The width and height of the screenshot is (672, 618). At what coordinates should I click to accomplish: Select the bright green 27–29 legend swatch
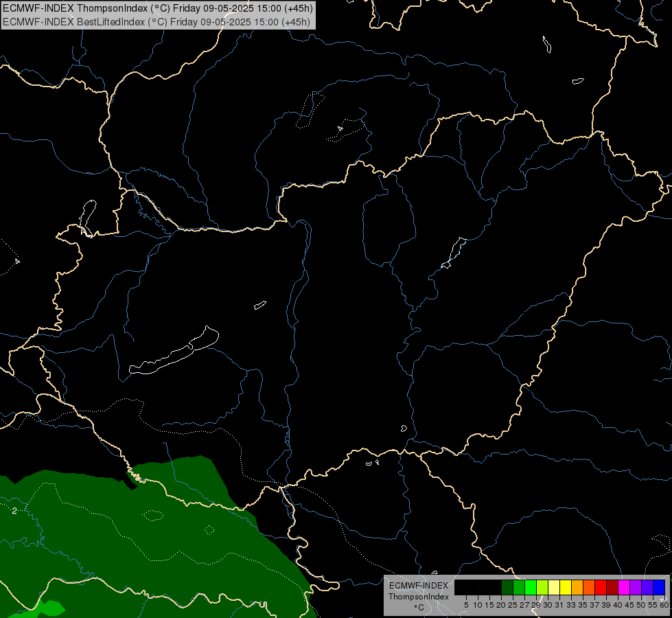tap(531, 587)
